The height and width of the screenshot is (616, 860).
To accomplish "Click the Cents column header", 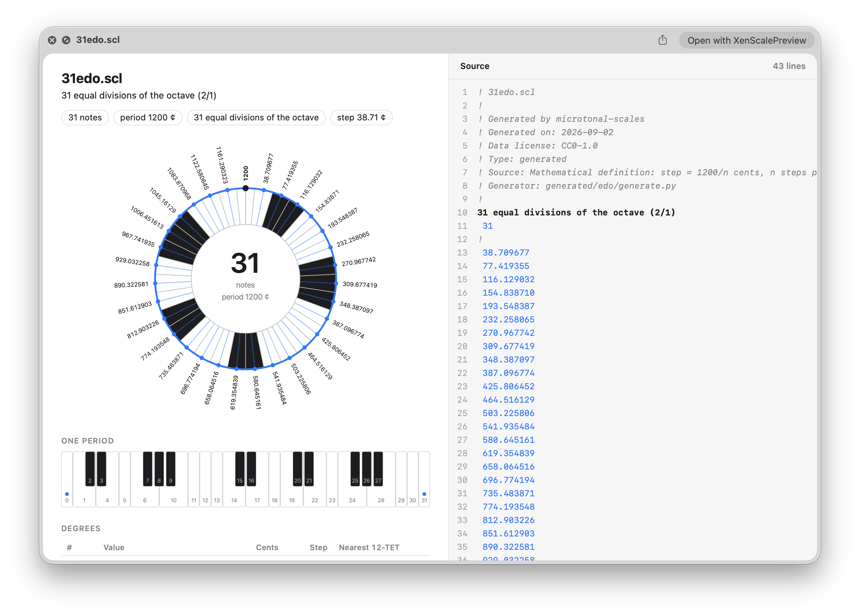I will coord(267,547).
